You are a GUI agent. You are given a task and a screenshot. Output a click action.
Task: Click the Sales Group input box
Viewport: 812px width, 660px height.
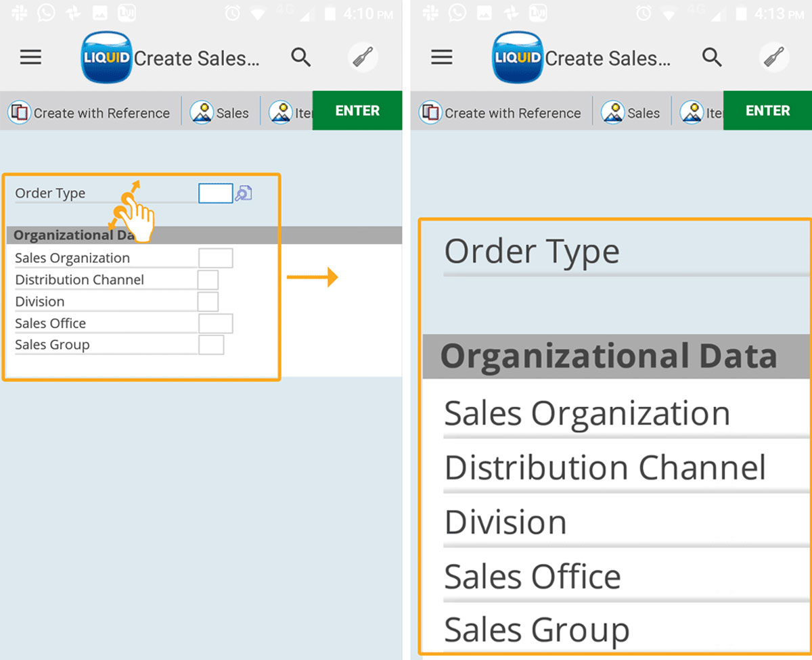coord(211,345)
